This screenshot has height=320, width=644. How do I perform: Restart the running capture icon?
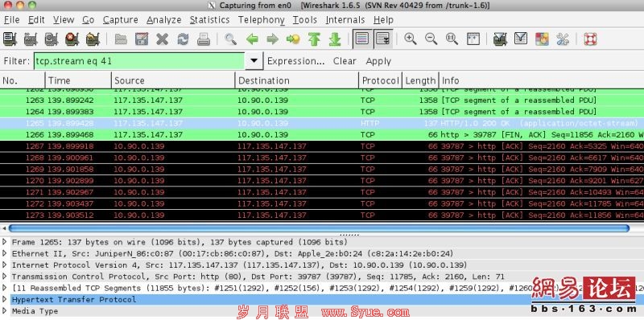[93, 39]
